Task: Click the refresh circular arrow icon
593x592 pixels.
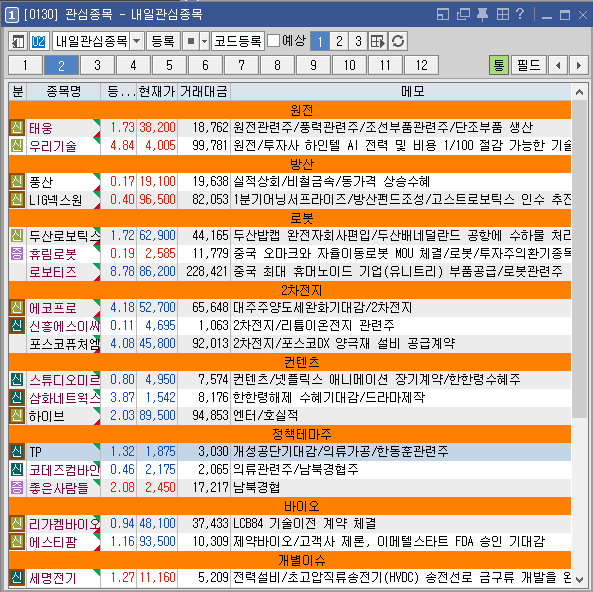Action: tap(398, 41)
